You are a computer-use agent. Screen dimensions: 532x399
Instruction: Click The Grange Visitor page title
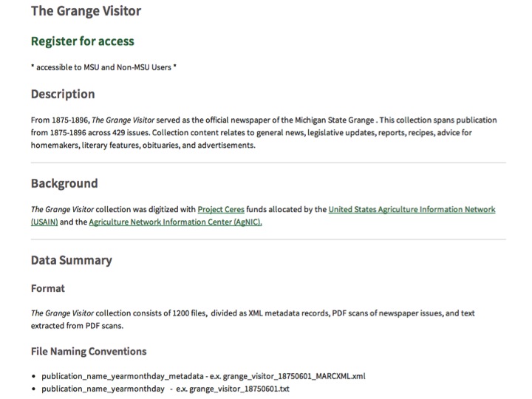click(x=86, y=11)
